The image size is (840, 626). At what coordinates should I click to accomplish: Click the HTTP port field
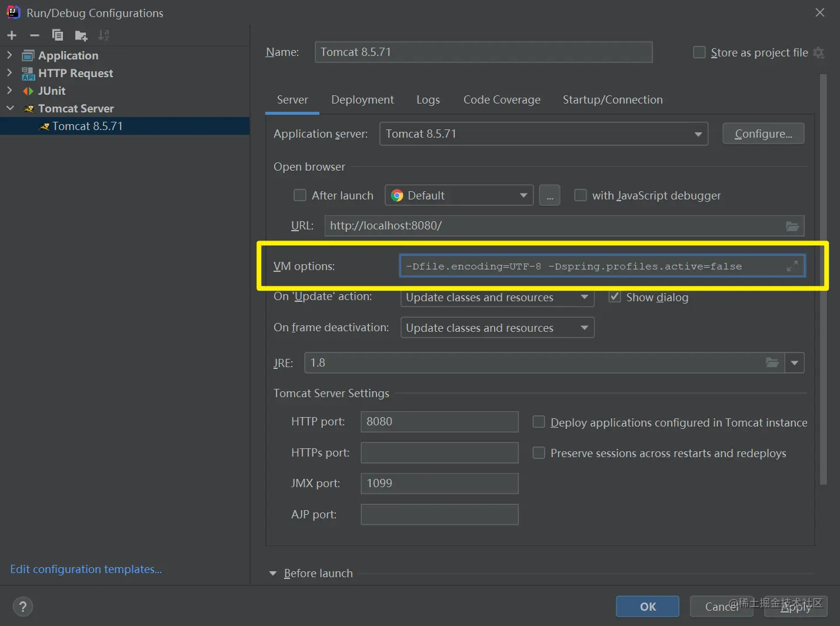click(x=439, y=422)
